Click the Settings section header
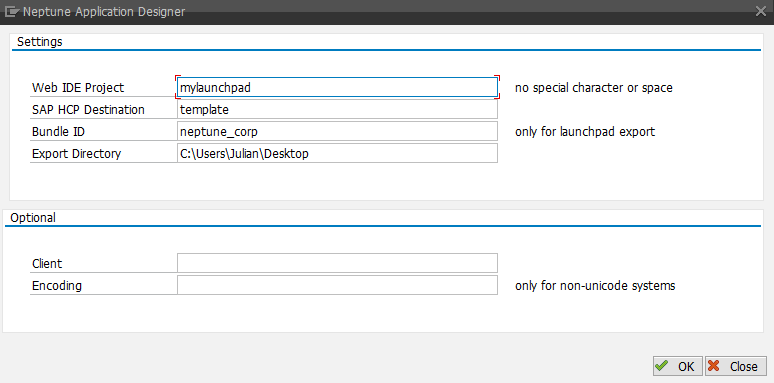The width and height of the screenshot is (774, 383). 40,42
